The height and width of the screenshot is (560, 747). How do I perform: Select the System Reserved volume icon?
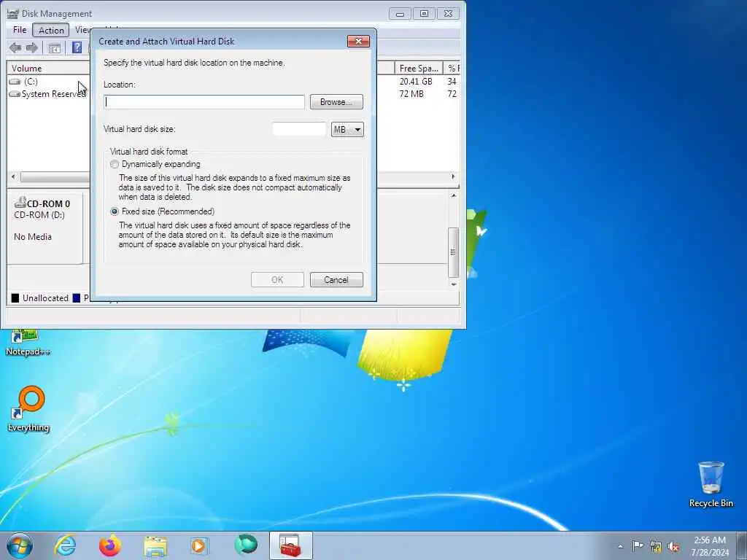pyautogui.click(x=15, y=94)
